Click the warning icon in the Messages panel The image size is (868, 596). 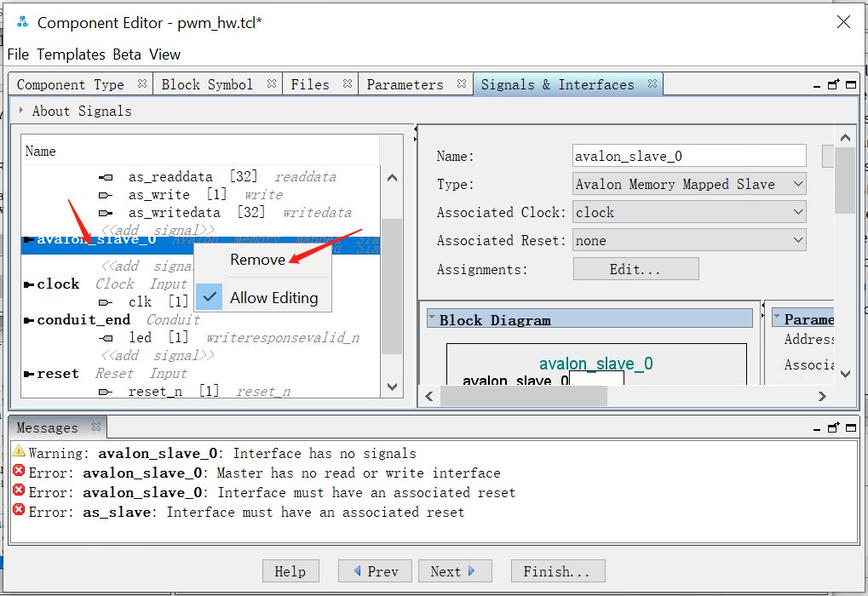coord(17,454)
